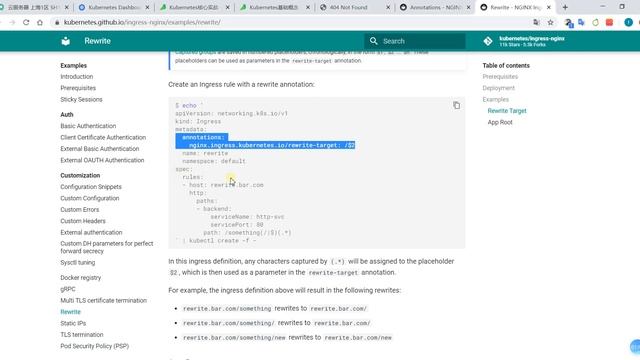Open new browser tab with plus icon
The image size is (640, 360).
click(565, 7)
